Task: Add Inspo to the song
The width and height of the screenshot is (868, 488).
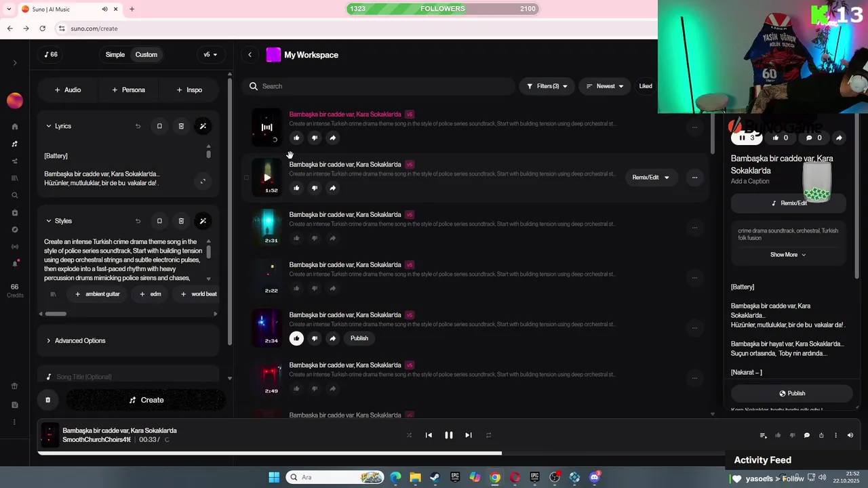Action: tap(189, 89)
